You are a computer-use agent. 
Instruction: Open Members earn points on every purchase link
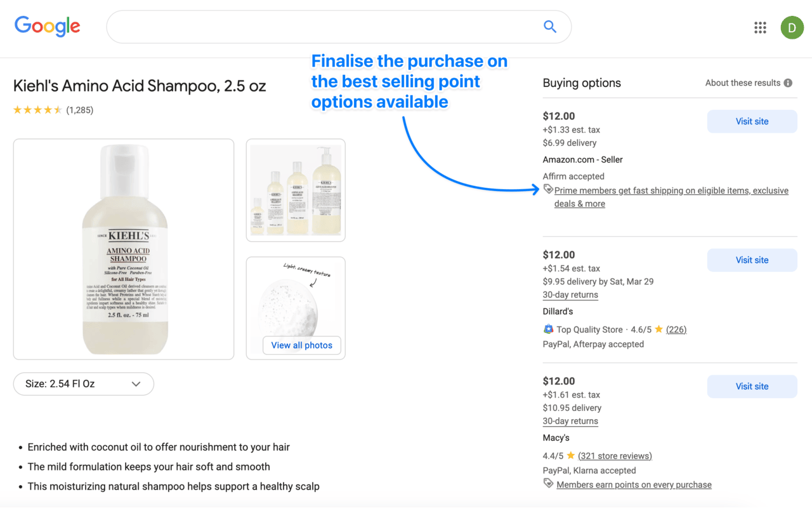pos(634,485)
